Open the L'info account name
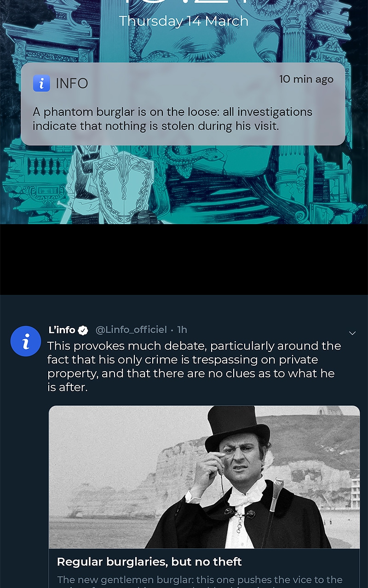 [62, 330]
